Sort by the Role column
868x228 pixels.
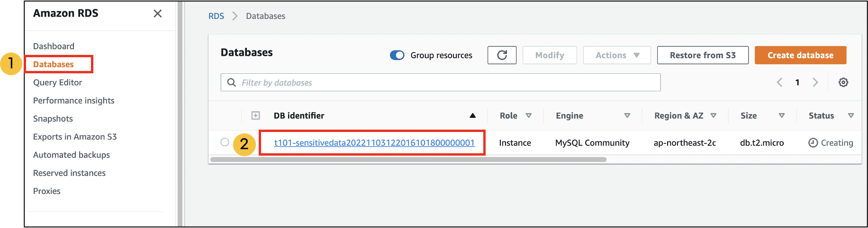coord(529,115)
